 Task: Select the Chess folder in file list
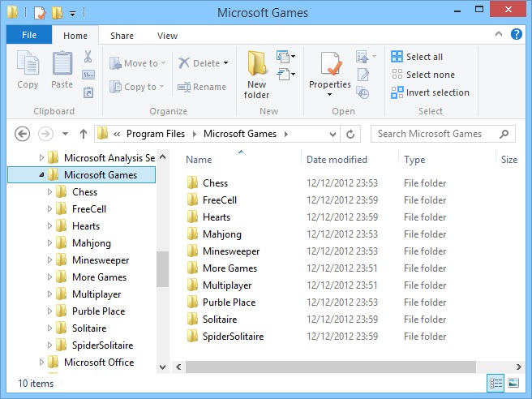click(215, 183)
